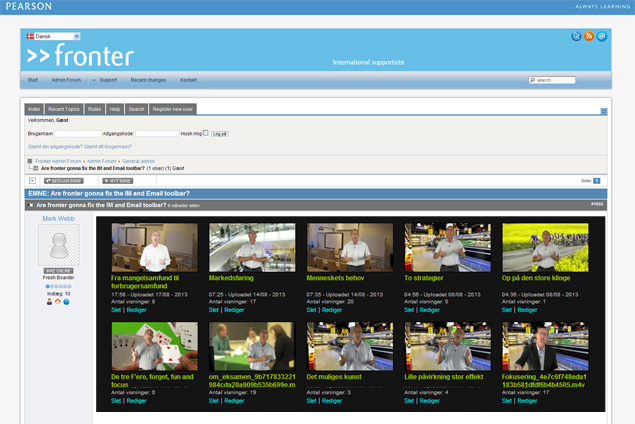
Task: Click Slet under Det muliges kunst
Action: (x=311, y=401)
